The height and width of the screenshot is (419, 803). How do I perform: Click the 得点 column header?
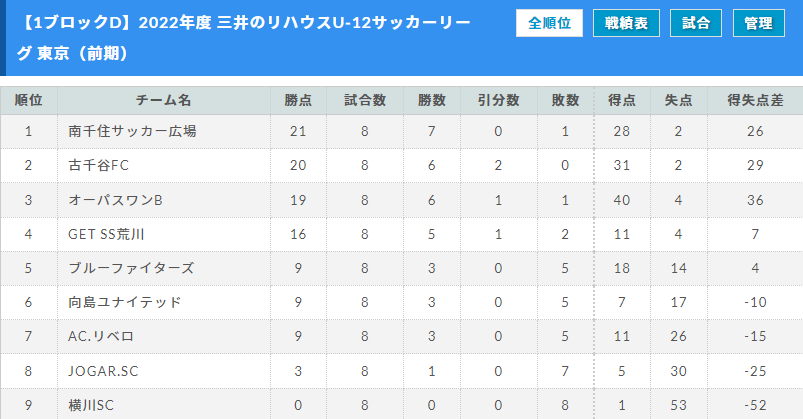point(622,100)
